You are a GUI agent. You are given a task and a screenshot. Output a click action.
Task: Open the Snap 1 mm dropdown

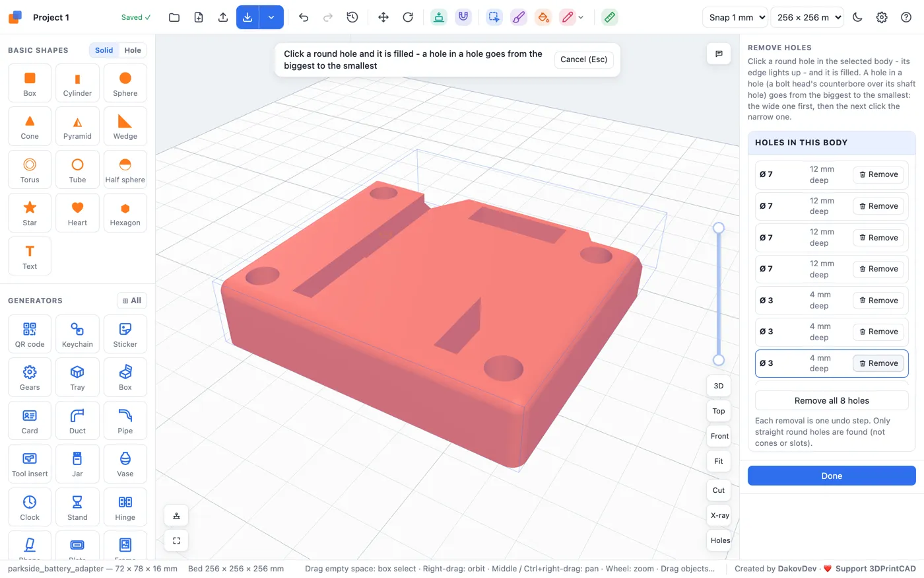click(x=735, y=17)
